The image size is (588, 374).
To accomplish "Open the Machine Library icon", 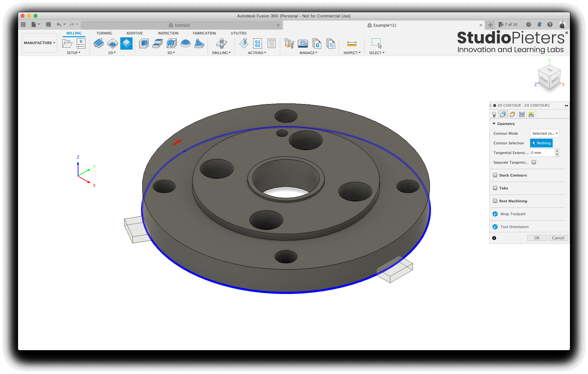I will point(303,43).
